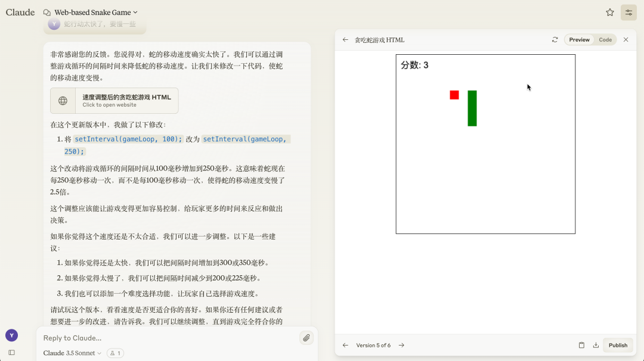Copy the artifact to clipboard
Viewport: 644px width, 361px height.
click(581, 345)
